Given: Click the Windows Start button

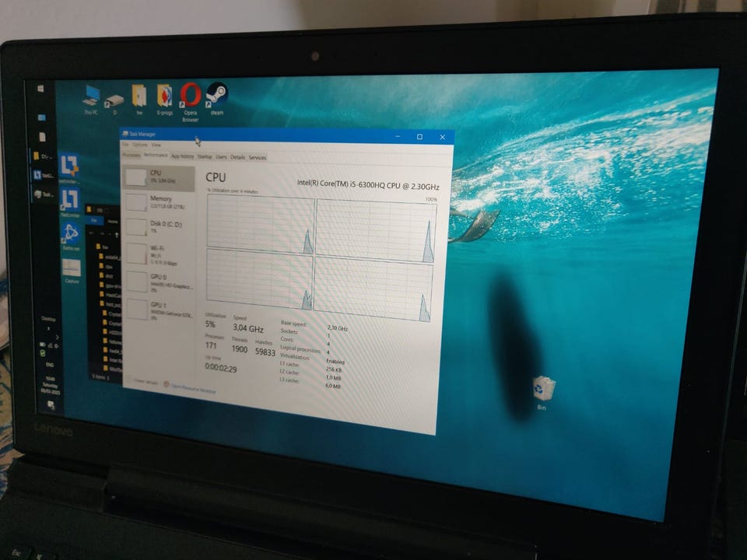Looking at the screenshot, I should [40, 89].
